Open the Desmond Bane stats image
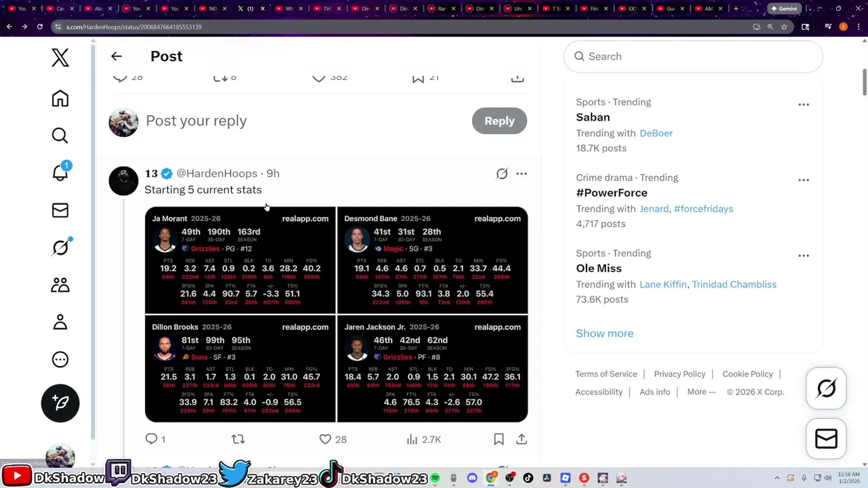Viewport: 868px width, 488px height. click(433, 260)
